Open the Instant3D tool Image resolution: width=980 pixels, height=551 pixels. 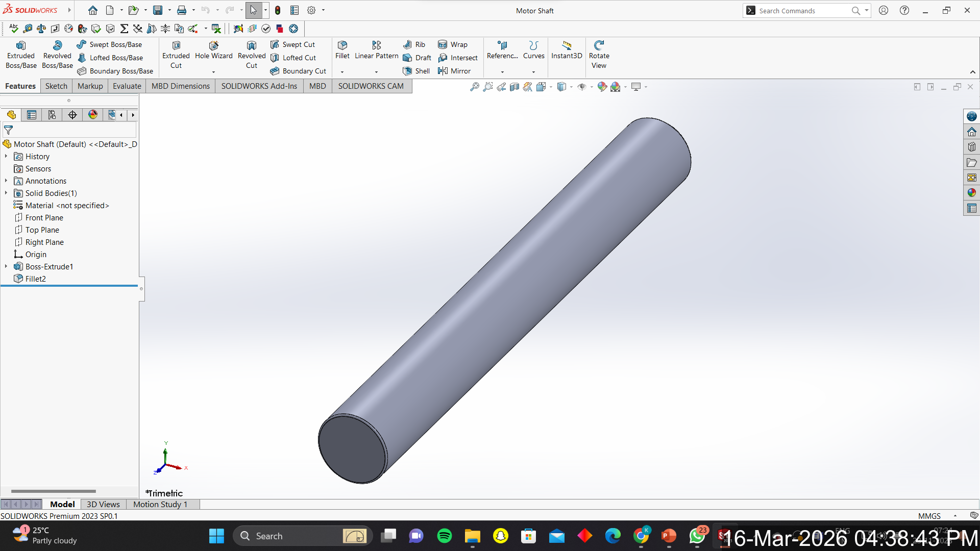(x=567, y=50)
